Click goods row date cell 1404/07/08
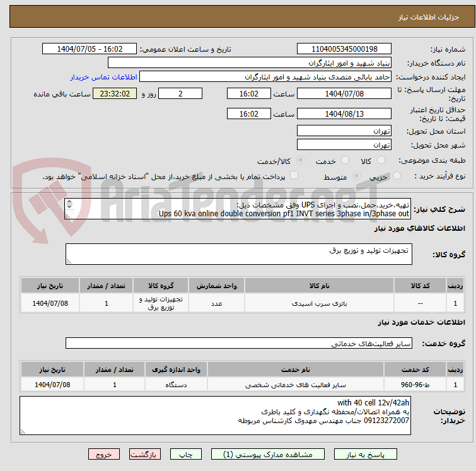 click(x=50, y=303)
